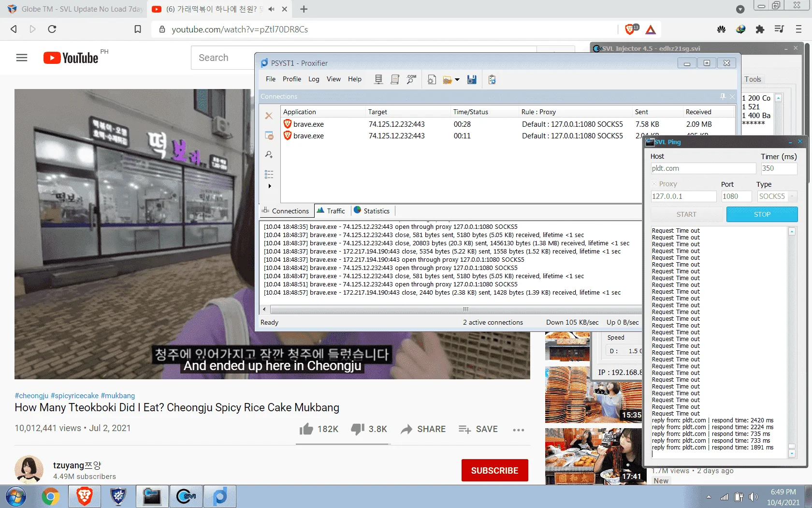The image size is (812, 508).
Task: Open Name Resolution (.COM) settings icon
Action: tap(411, 79)
